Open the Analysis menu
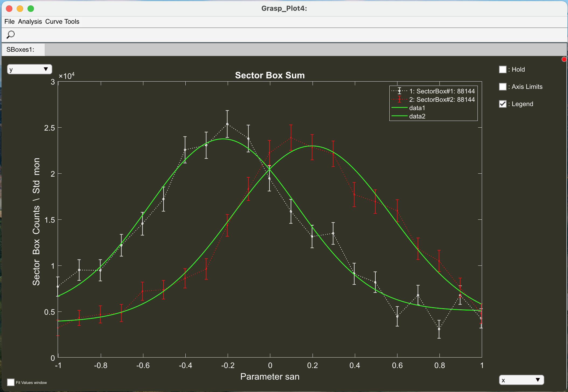 [x=30, y=22]
